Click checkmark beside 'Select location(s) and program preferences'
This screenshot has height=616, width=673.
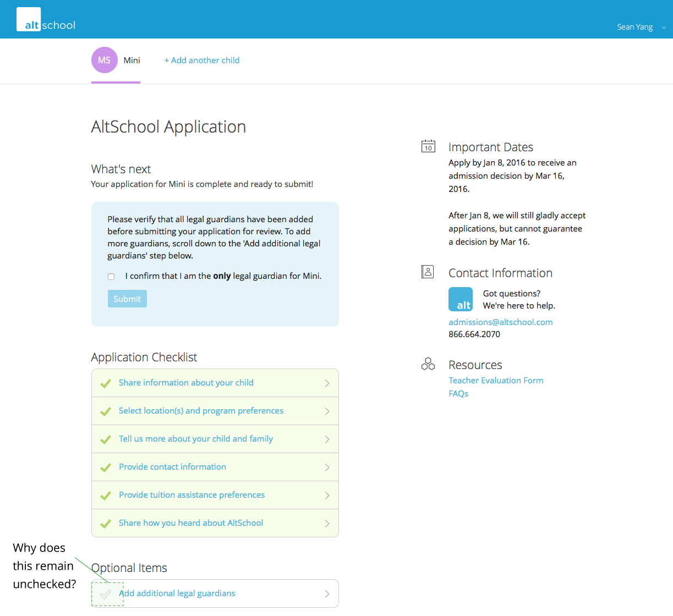106,411
